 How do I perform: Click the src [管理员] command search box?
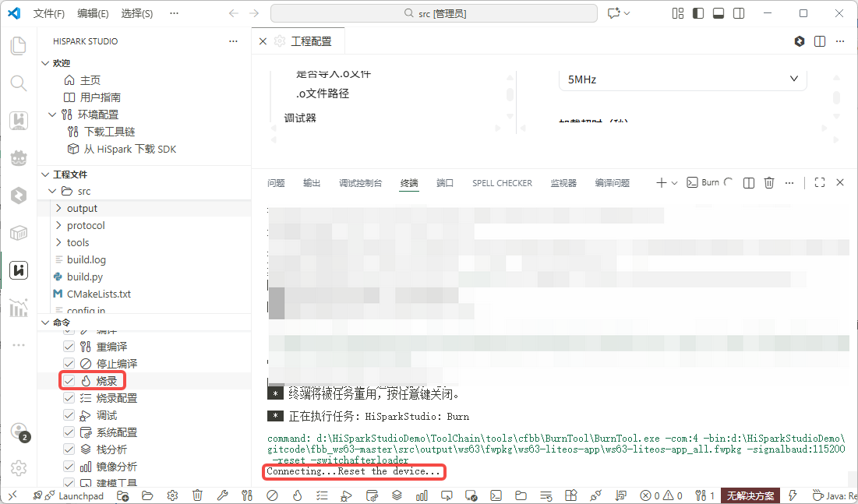pos(434,13)
